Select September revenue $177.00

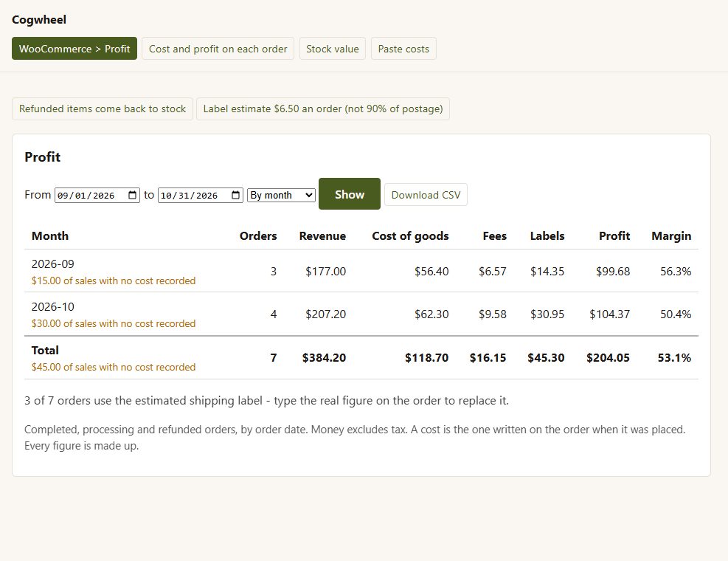tap(325, 272)
